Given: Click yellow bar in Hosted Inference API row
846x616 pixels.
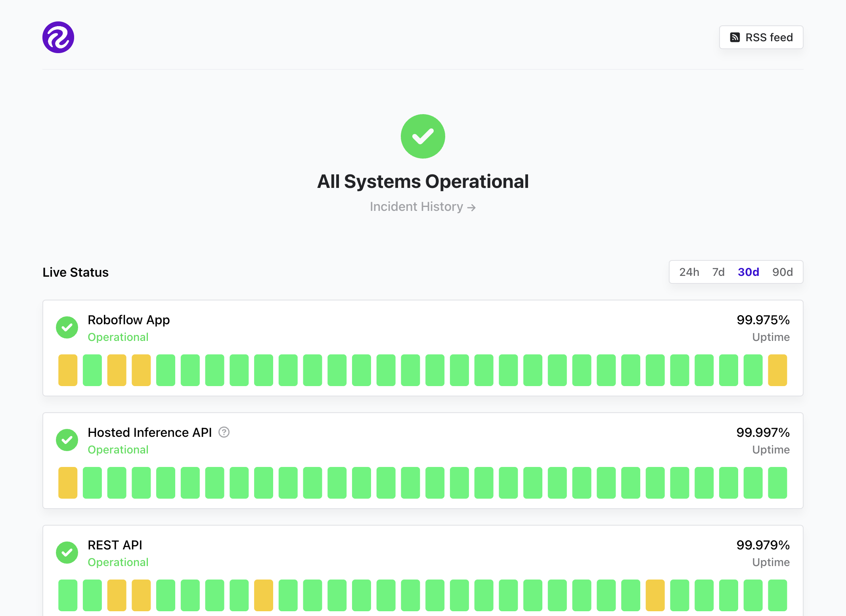Looking at the screenshot, I should 68,483.
